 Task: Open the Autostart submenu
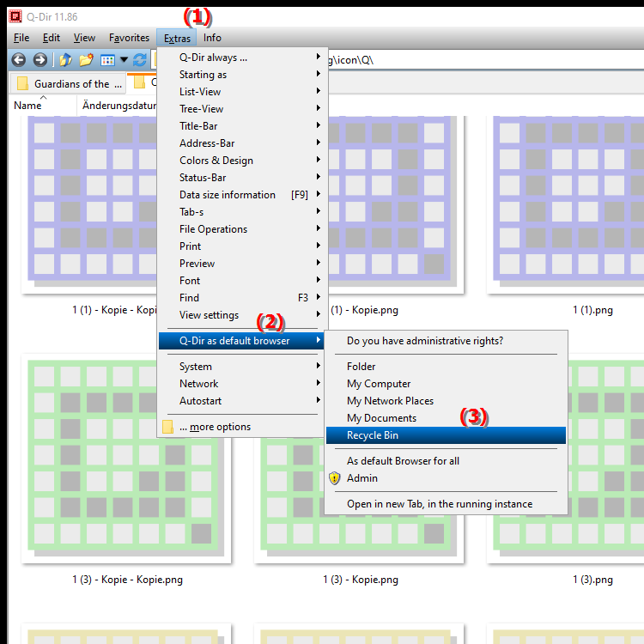coord(241,401)
